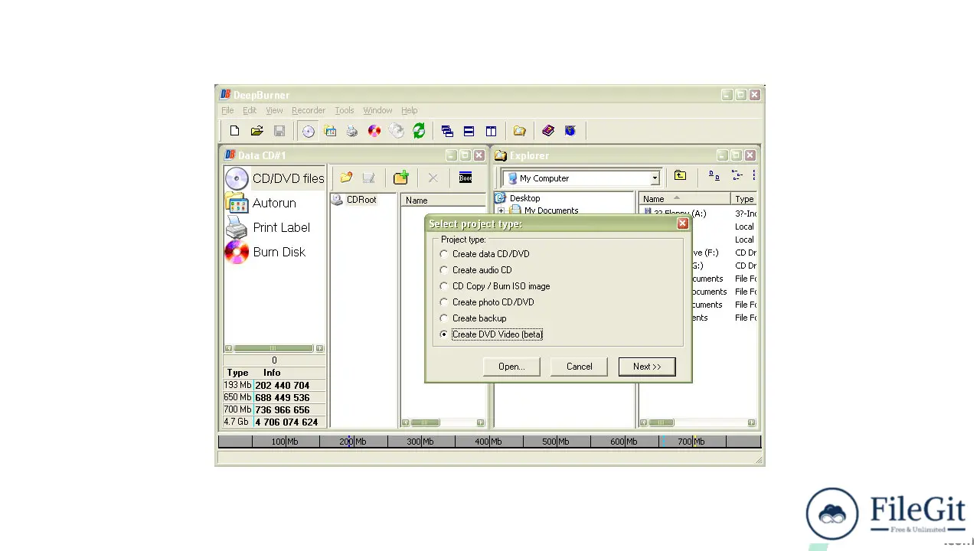Viewport: 980px width, 551px height.
Task: Click the Open project folder icon
Action: click(257, 131)
